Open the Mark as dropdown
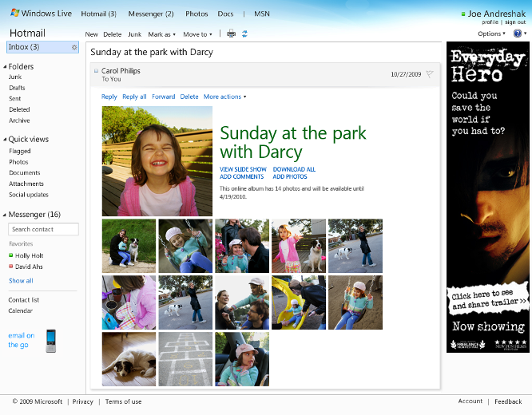 (162, 34)
